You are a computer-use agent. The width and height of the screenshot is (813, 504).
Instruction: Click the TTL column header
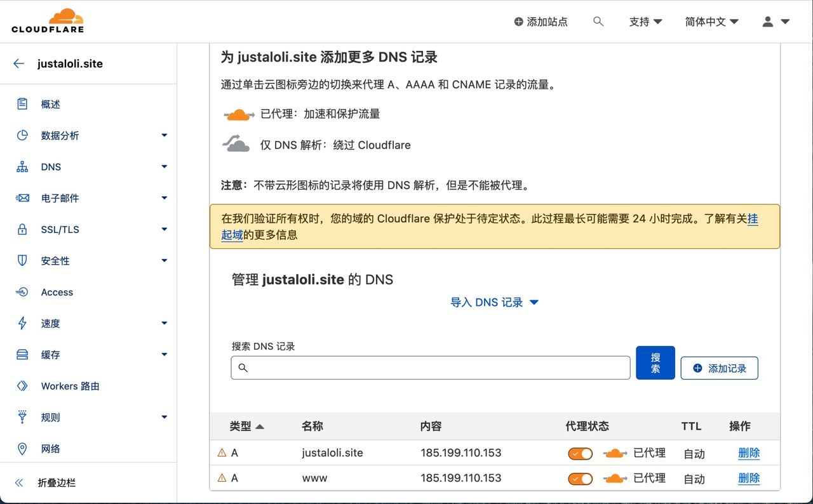[x=692, y=427]
